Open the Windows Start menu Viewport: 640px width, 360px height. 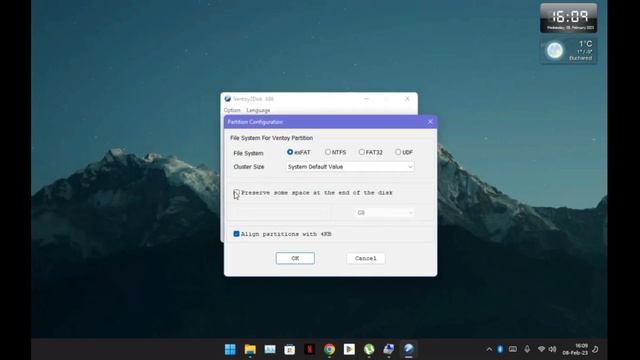[x=230, y=349]
